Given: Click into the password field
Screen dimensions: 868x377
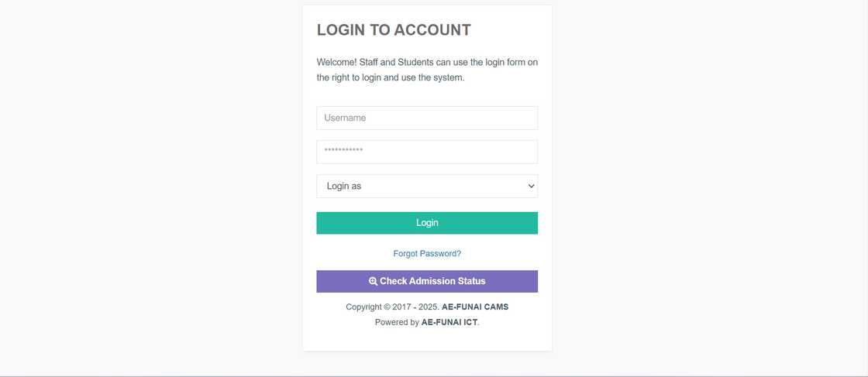Looking at the screenshot, I should pos(427,152).
